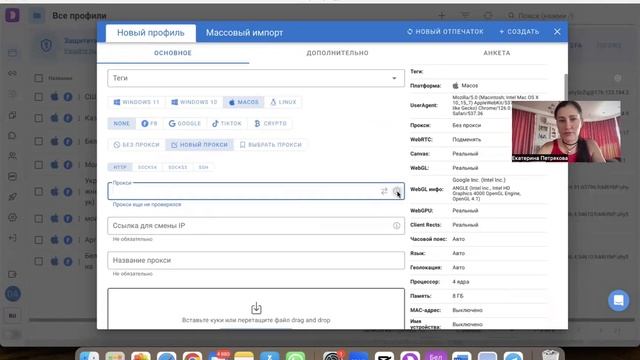This screenshot has height=360, width=640.
Task: Choose NONE profile type
Action: click(122, 123)
